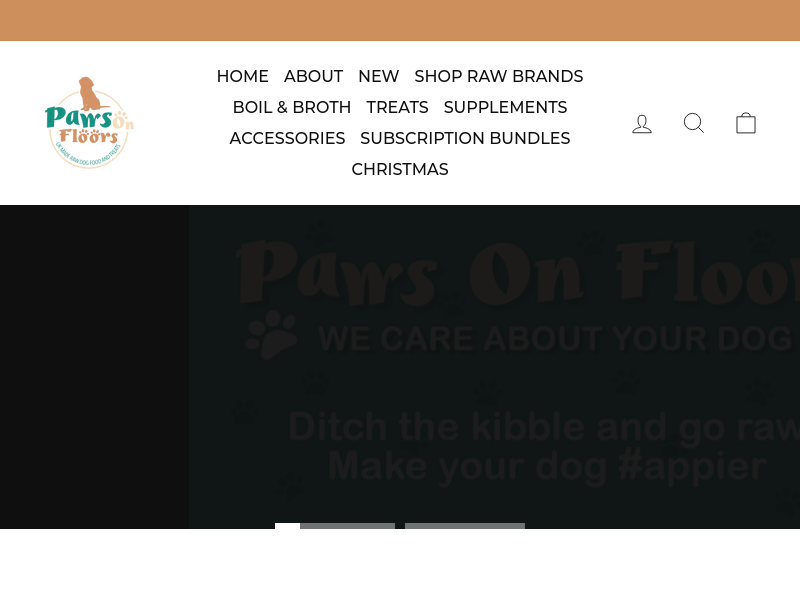Click the hero slideshow banner image
Screen dimensions: 800x600
400,366
